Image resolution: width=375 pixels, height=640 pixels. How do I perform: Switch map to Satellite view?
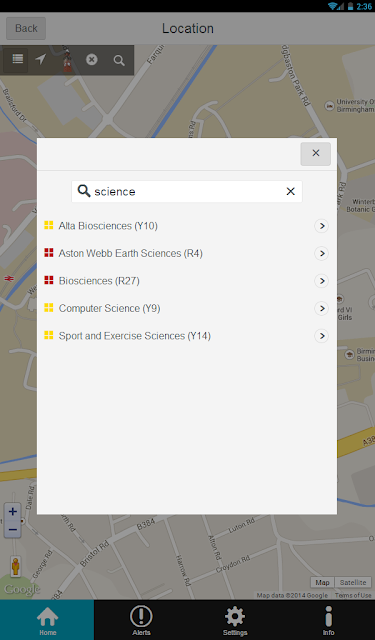(x=353, y=582)
